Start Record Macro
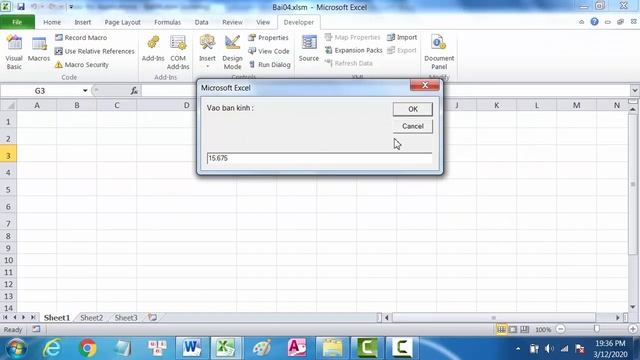The width and height of the screenshot is (640, 360). pyautogui.click(x=81, y=38)
